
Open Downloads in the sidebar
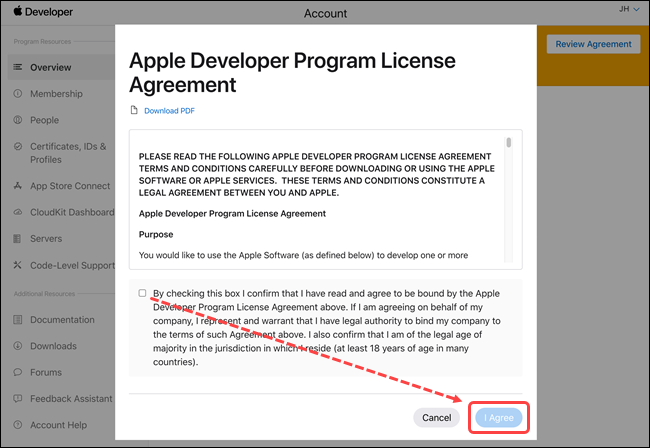point(52,346)
